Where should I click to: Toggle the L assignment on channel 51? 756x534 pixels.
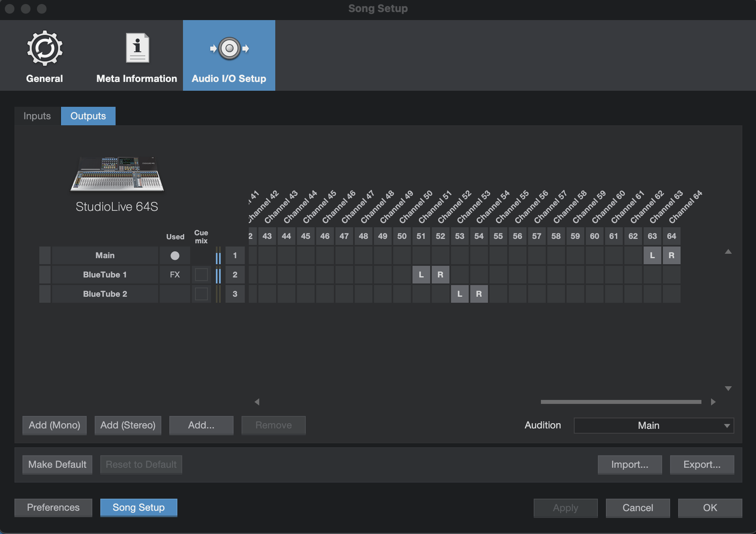421,275
